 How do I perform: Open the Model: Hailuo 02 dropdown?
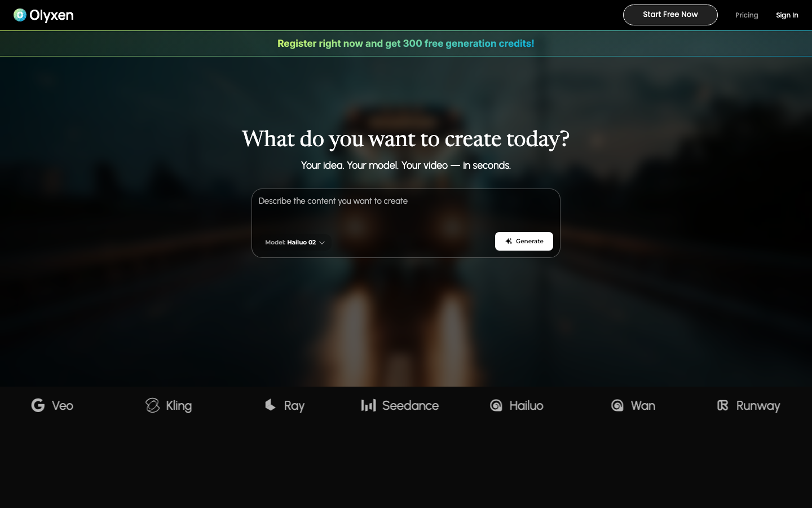[x=295, y=242]
